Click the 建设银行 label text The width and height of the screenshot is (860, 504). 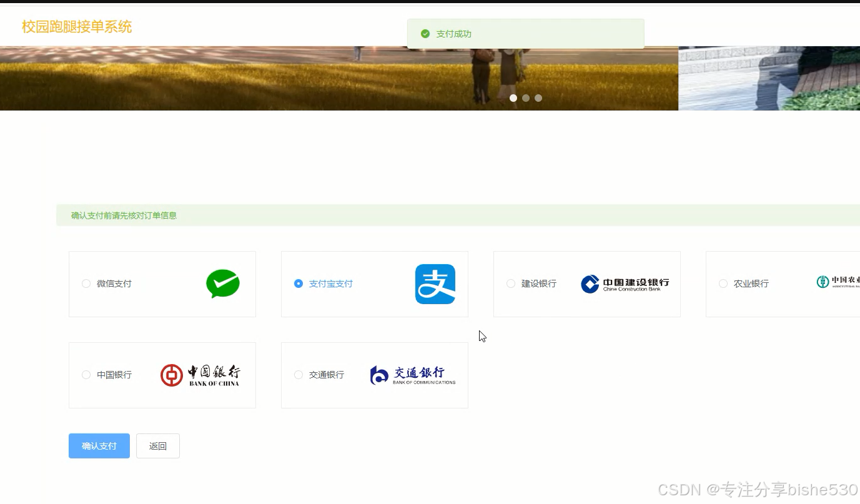point(539,284)
